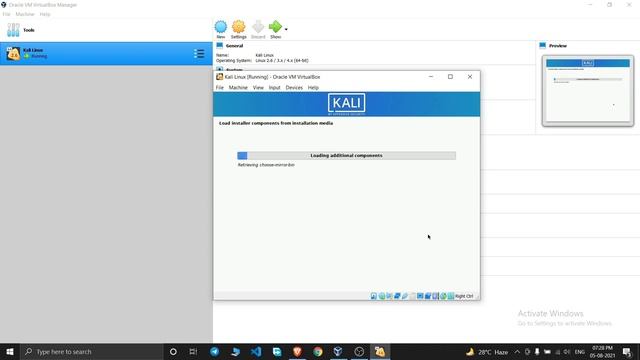Open the Settings gear in the Manager toolbar
This screenshot has height=360, width=640.
[x=239, y=27]
